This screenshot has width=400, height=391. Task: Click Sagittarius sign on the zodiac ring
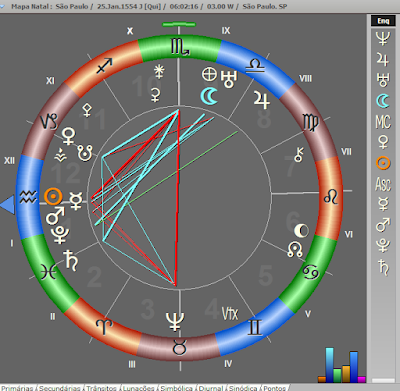105,65
